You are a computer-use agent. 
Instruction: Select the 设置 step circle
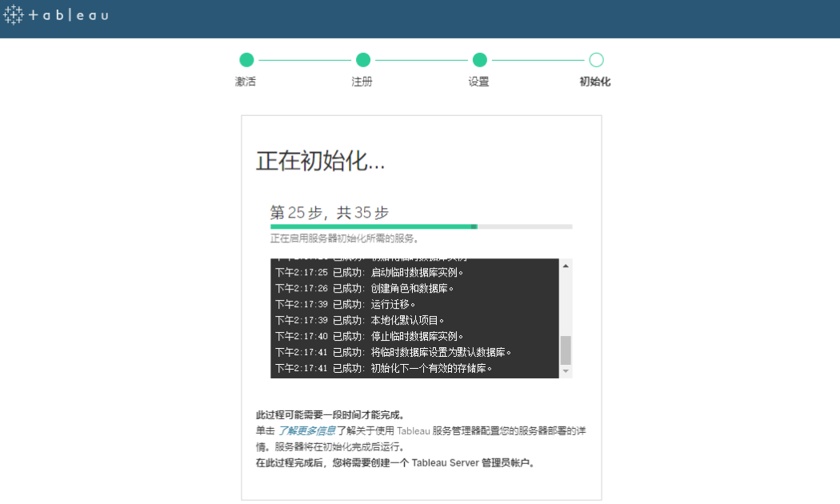480,60
